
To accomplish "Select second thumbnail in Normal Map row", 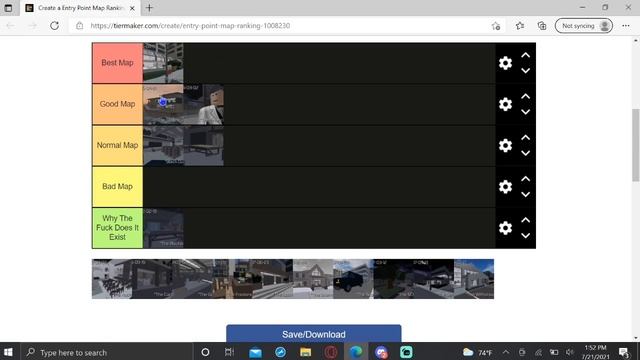I will pos(203,145).
